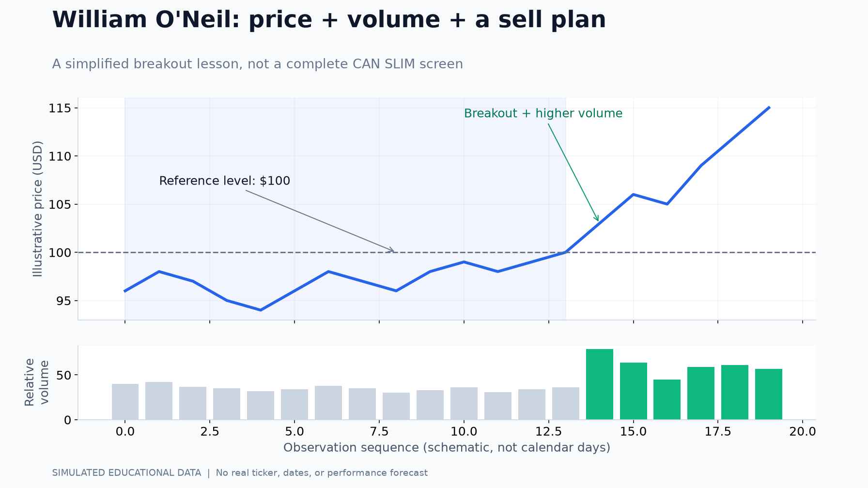Click the dashed $100 reference line
Screen dimensions: 868x488
447,252
